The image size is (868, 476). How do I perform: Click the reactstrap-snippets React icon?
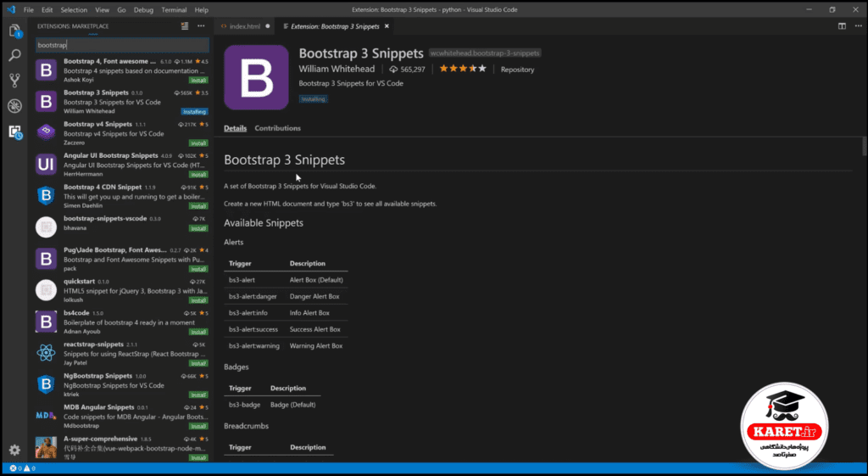click(46, 353)
